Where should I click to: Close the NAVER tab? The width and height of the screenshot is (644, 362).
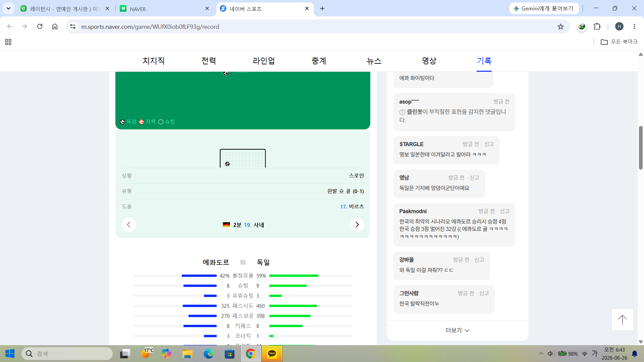tap(207, 8)
